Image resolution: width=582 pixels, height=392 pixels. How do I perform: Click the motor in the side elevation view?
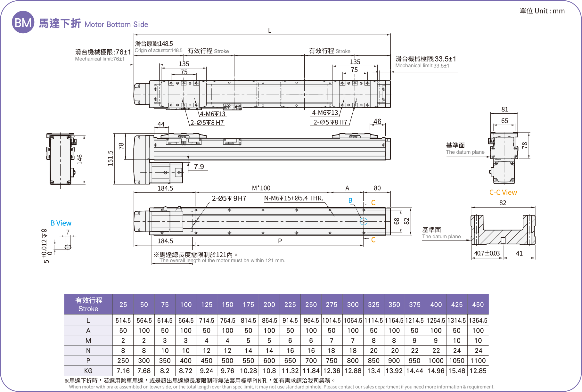(166, 173)
